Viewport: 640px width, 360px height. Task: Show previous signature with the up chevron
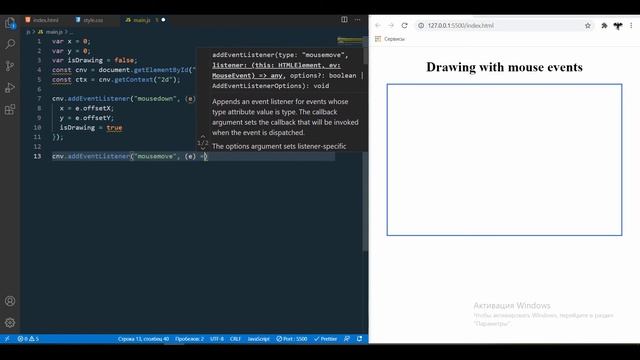point(203,136)
